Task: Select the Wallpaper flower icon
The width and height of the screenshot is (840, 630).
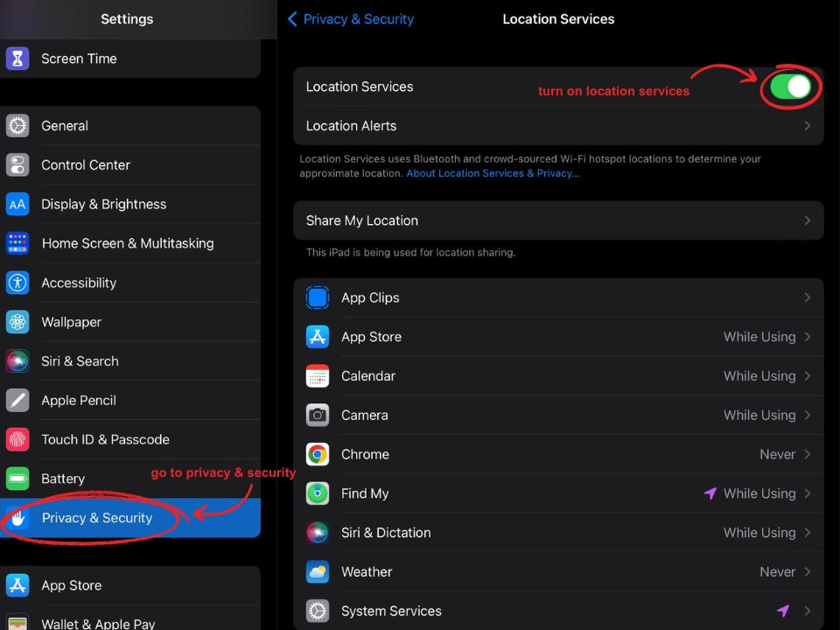Action: (x=17, y=322)
